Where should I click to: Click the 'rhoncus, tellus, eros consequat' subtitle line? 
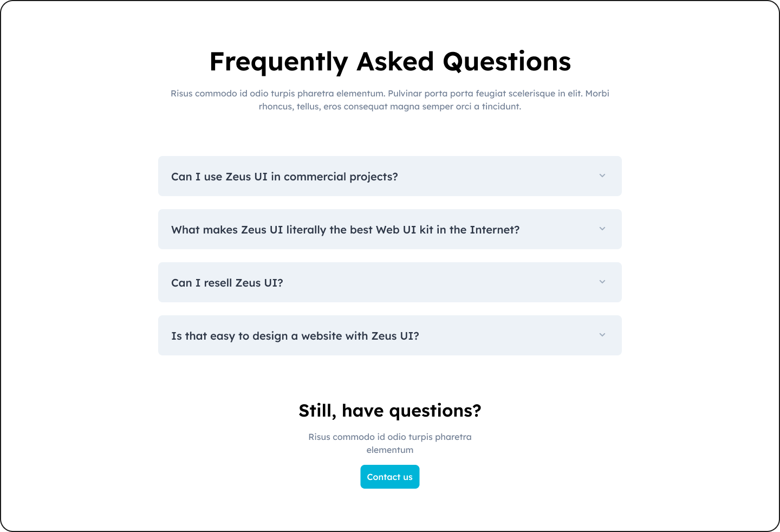[389, 107]
